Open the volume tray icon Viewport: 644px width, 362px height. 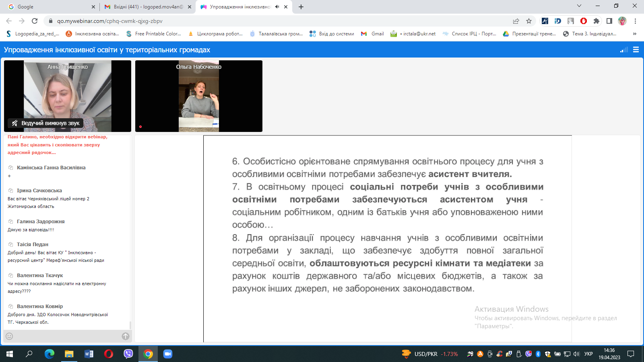[576, 354]
